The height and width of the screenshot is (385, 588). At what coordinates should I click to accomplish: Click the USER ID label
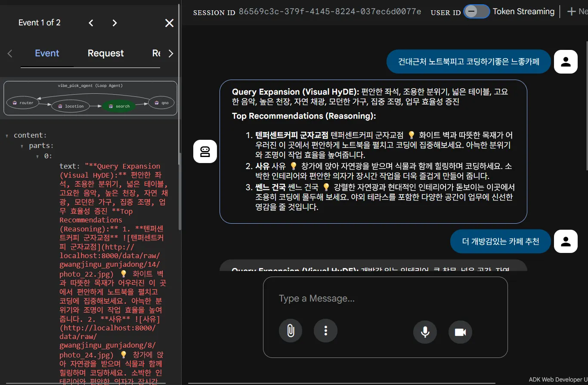(446, 13)
